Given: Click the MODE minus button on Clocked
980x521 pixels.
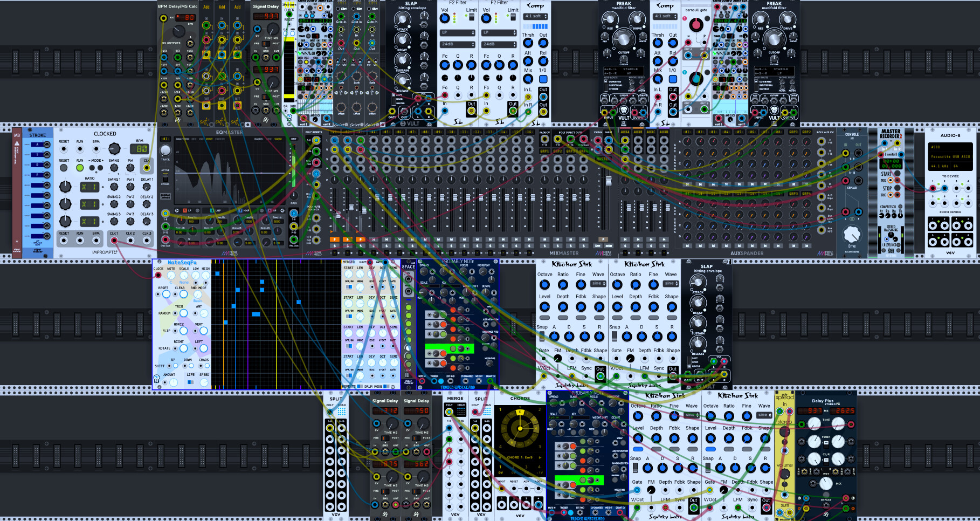Looking at the screenshot, I should [x=92, y=168].
